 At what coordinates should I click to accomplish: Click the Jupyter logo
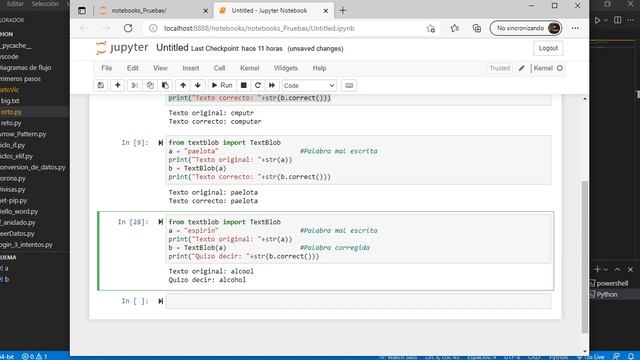[x=122, y=48]
